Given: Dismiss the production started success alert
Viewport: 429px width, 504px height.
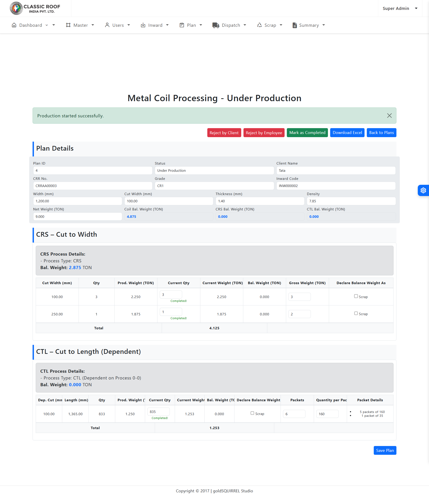Looking at the screenshot, I should (x=389, y=116).
